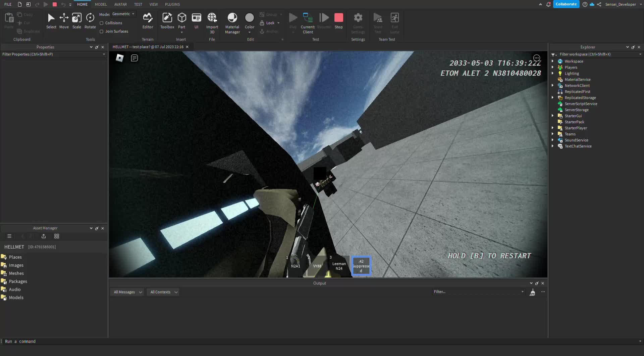Enable the Collisions checkbox
This screenshot has height=356, width=644.
click(102, 23)
